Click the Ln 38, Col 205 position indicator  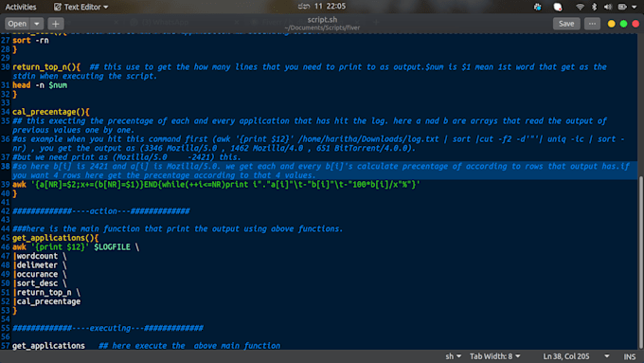click(566, 356)
